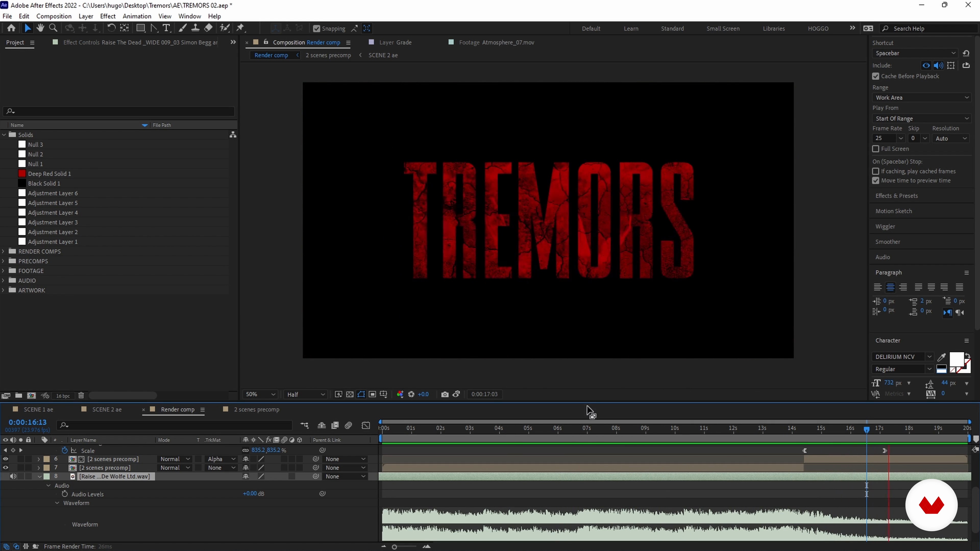
Task: Open the 50% magnification dropdown
Action: [x=260, y=394]
